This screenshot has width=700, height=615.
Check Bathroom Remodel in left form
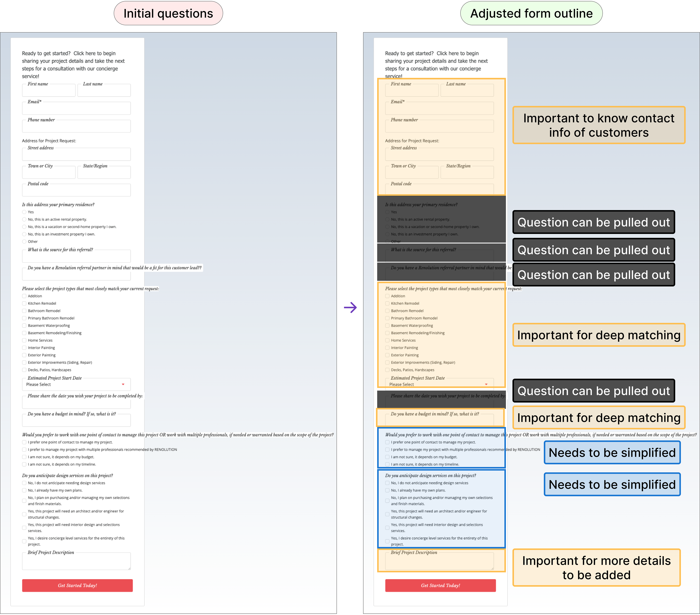coord(24,311)
